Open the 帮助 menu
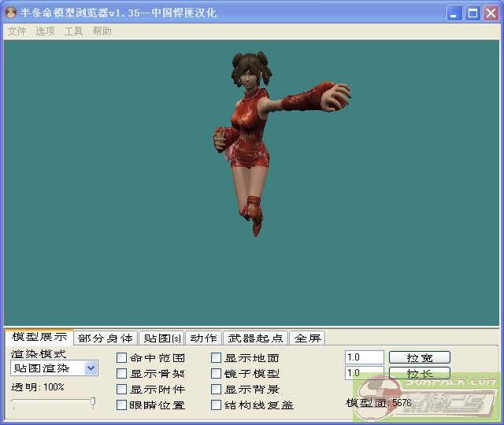This screenshot has width=504, height=425. pos(102,31)
